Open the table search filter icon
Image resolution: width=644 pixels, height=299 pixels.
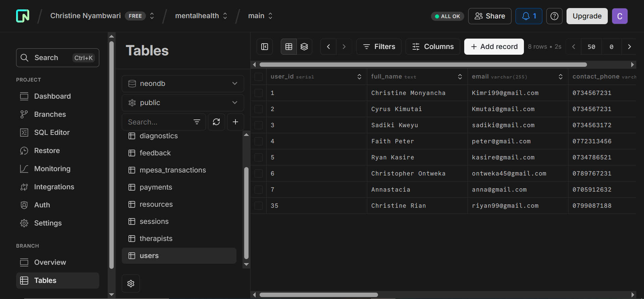pyautogui.click(x=197, y=122)
